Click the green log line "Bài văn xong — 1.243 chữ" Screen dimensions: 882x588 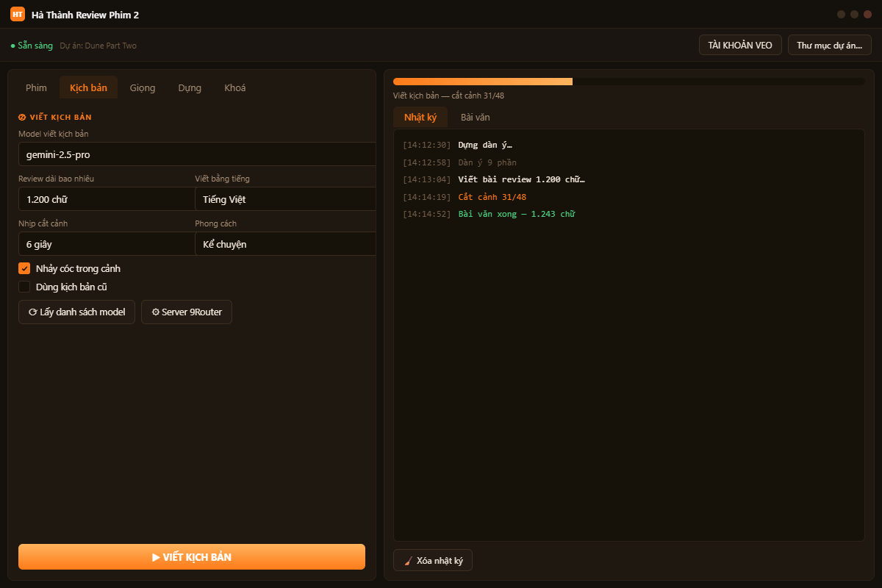coord(516,214)
